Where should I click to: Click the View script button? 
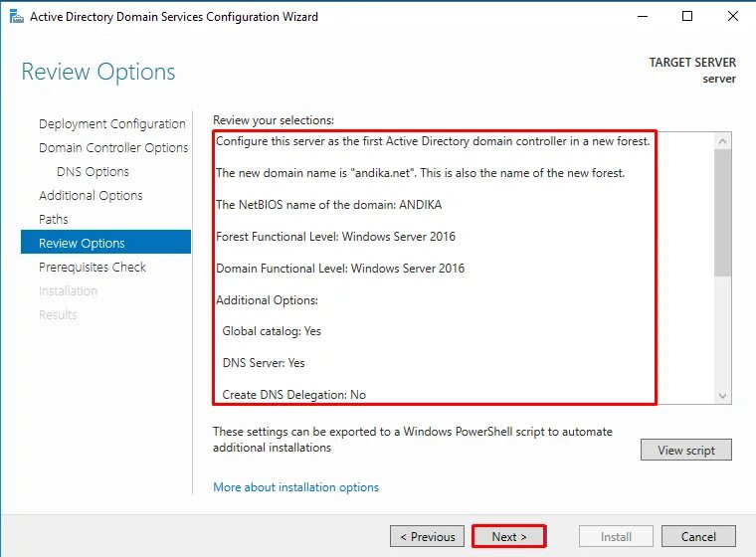(686, 450)
